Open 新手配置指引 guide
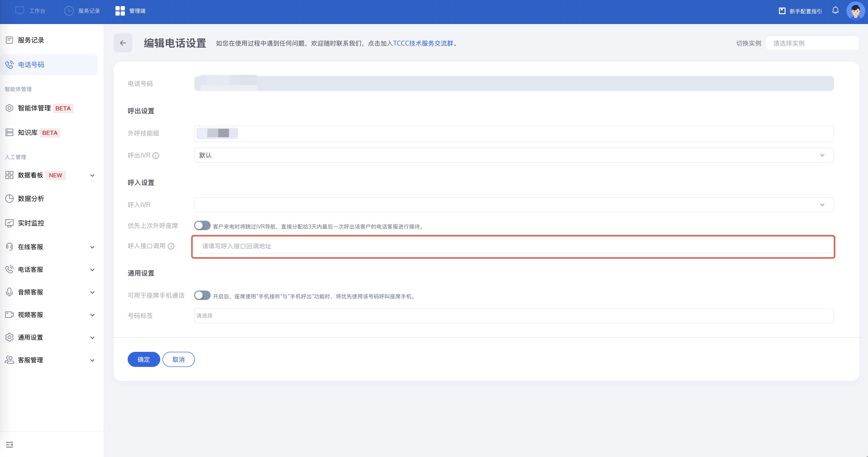Screen dimensions: 868x457 (801, 11)
